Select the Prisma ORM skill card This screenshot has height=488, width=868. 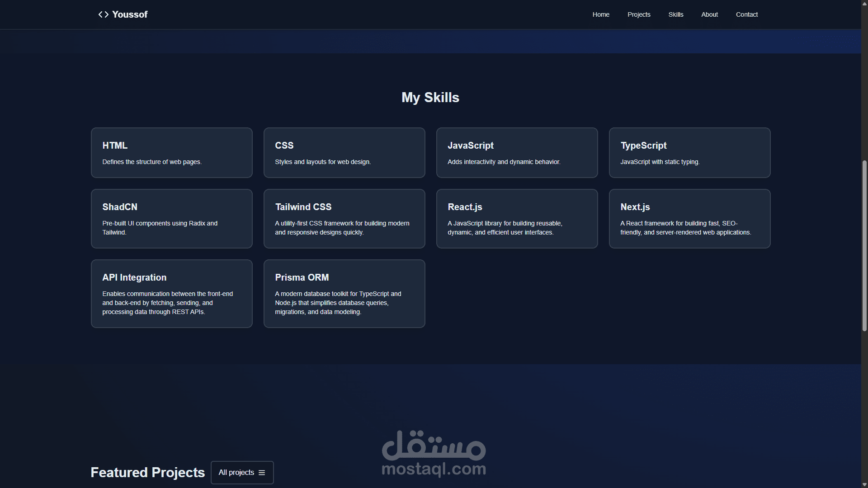coord(344,294)
